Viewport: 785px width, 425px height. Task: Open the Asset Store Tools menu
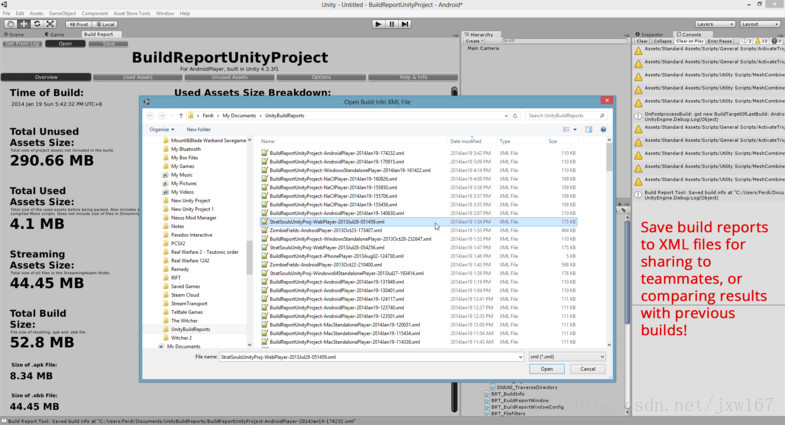(x=132, y=14)
